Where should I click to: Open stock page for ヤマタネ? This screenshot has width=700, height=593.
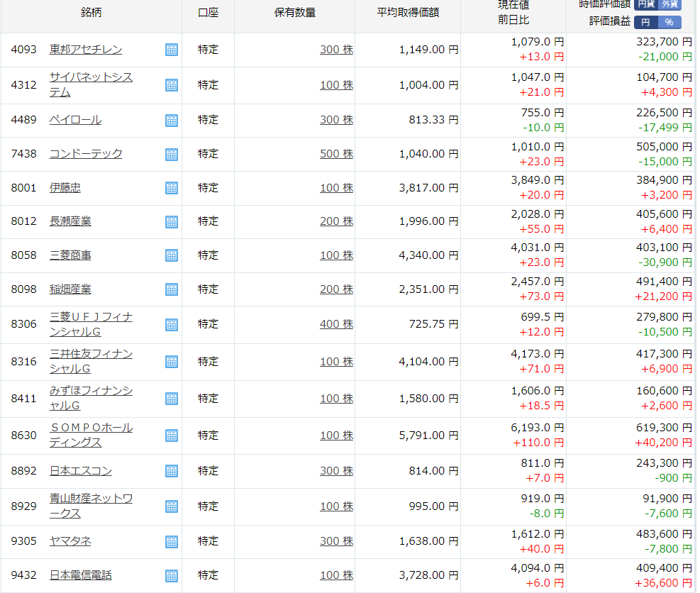(x=70, y=541)
